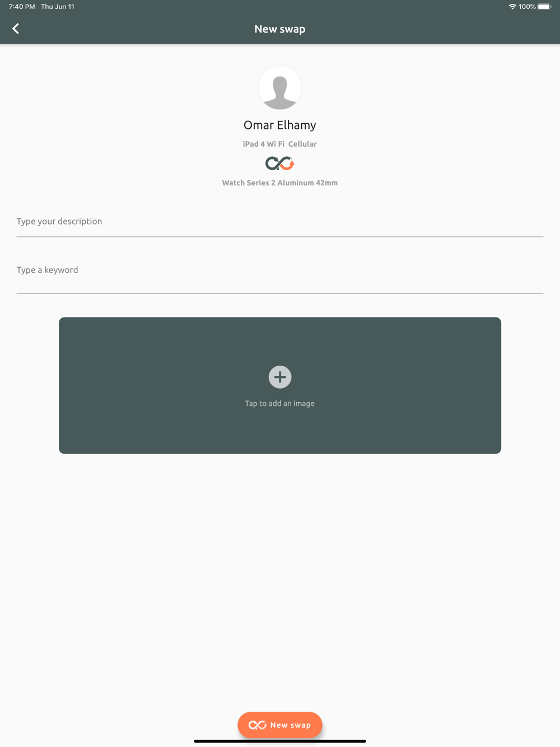Tap Omar Elhamy's profile avatar
560x747 pixels.
pos(280,88)
